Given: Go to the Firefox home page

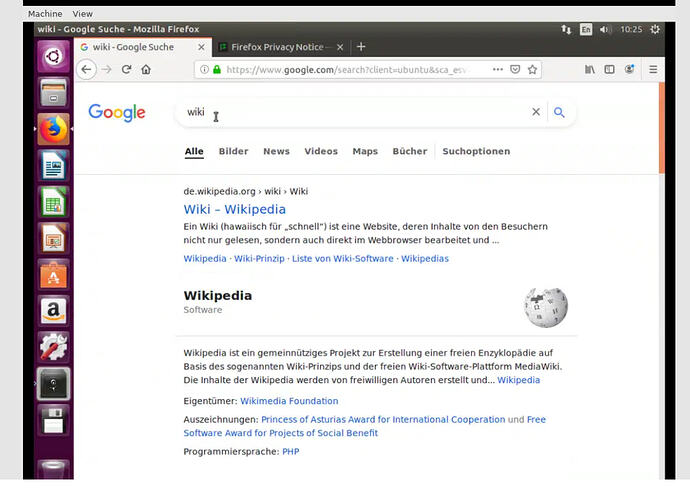Looking at the screenshot, I should click(146, 69).
